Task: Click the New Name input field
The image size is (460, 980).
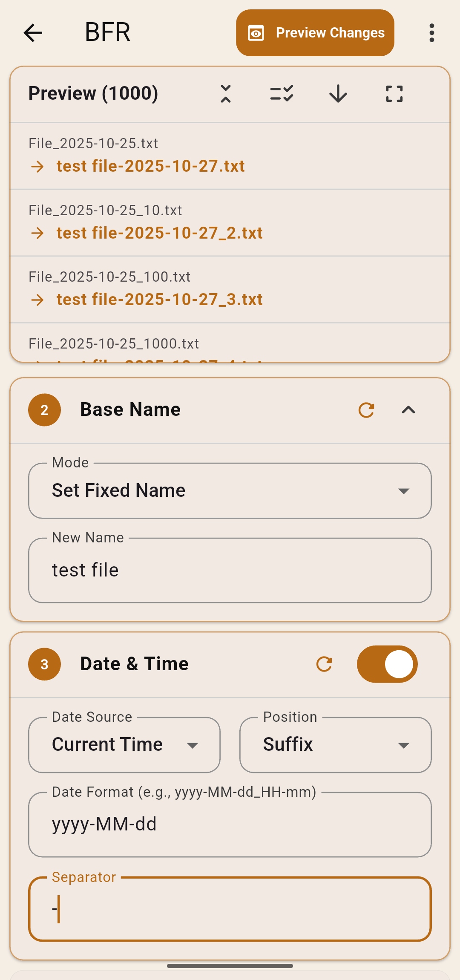Action: [x=230, y=571]
